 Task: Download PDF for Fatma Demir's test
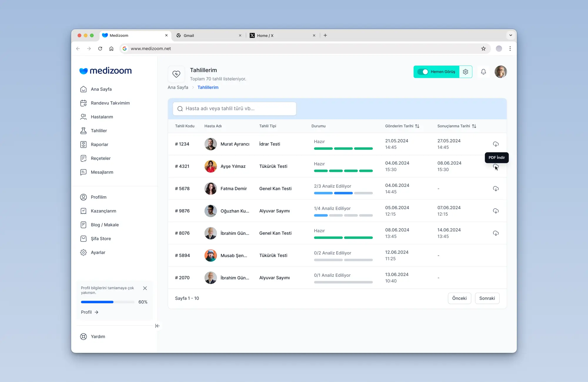coord(496,189)
